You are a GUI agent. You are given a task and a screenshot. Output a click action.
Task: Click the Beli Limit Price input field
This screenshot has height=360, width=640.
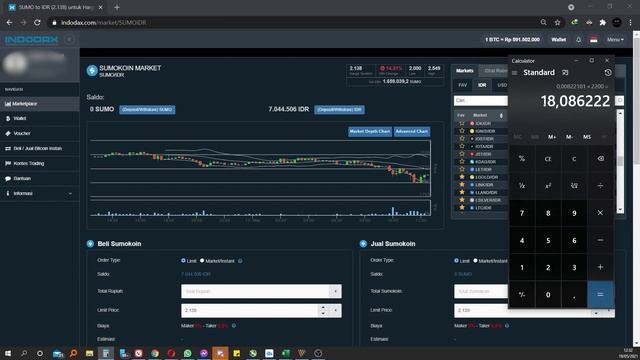[x=249, y=311]
